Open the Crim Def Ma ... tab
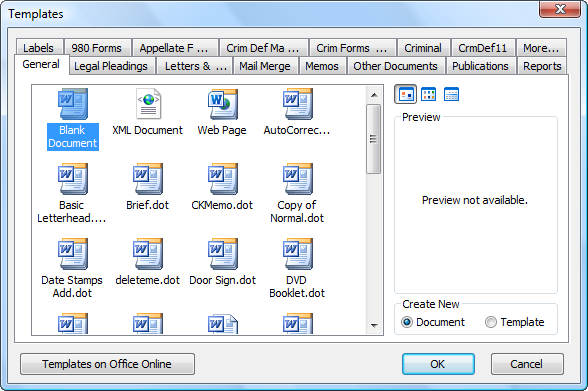 (x=263, y=48)
